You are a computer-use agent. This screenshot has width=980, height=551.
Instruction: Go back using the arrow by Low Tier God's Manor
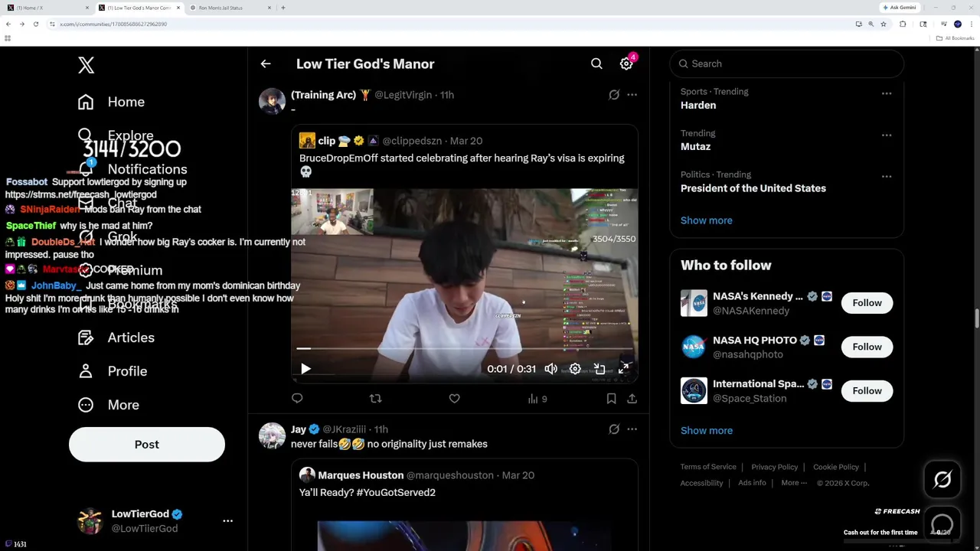266,64
